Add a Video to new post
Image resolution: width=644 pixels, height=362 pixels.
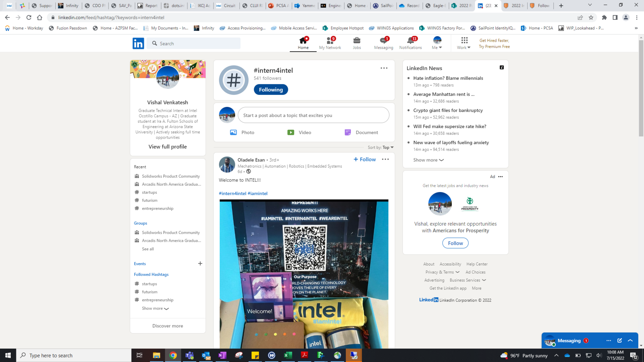pos(299,132)
